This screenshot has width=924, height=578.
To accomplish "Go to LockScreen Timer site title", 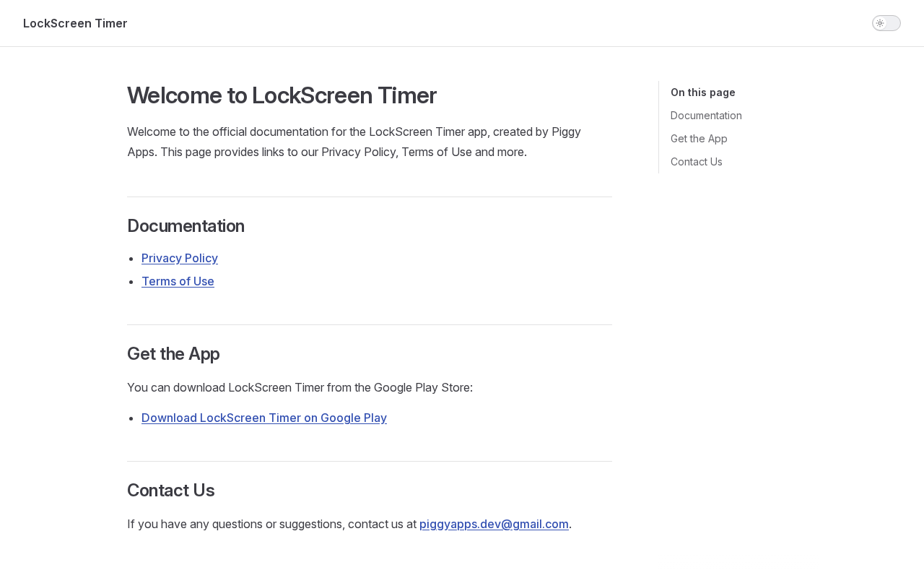I will (75, 23).
